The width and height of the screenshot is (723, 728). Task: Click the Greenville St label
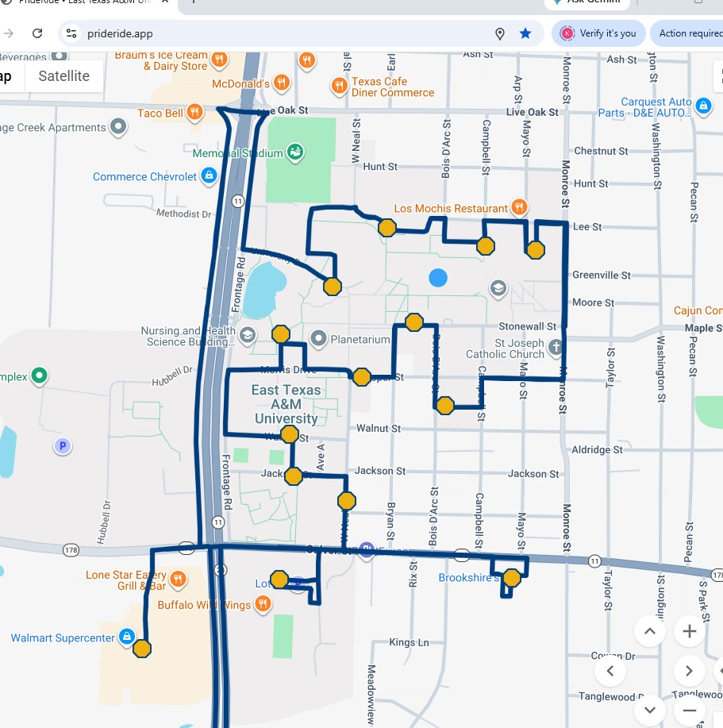(x=602, y=275)
